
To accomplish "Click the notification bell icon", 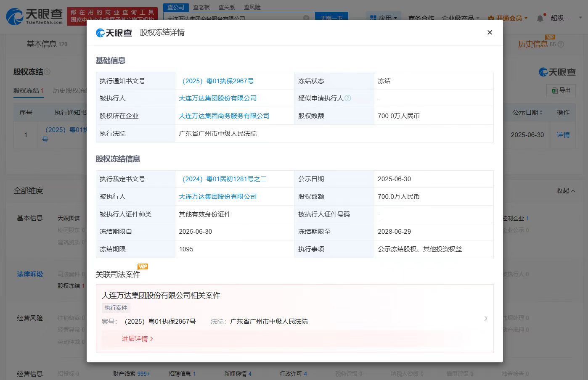I will tap(540, 18).
